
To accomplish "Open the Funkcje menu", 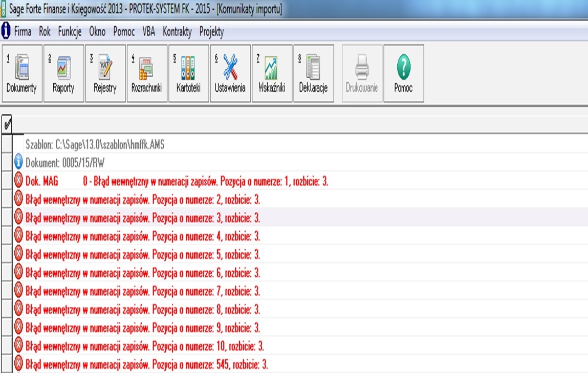I will 70,32.
